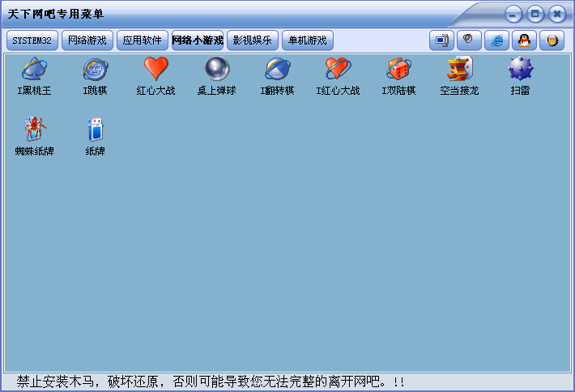Launch the I跳棋 game
575x392 pixels.
tap(95, 70)
